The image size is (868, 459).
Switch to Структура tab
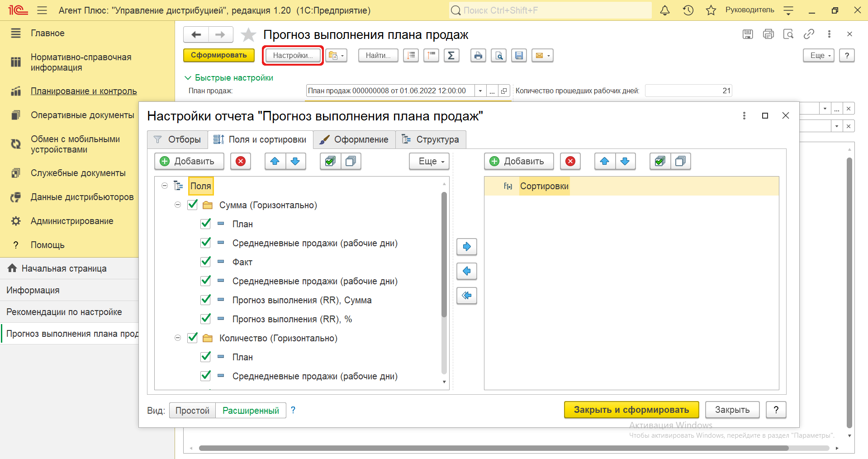431,139
